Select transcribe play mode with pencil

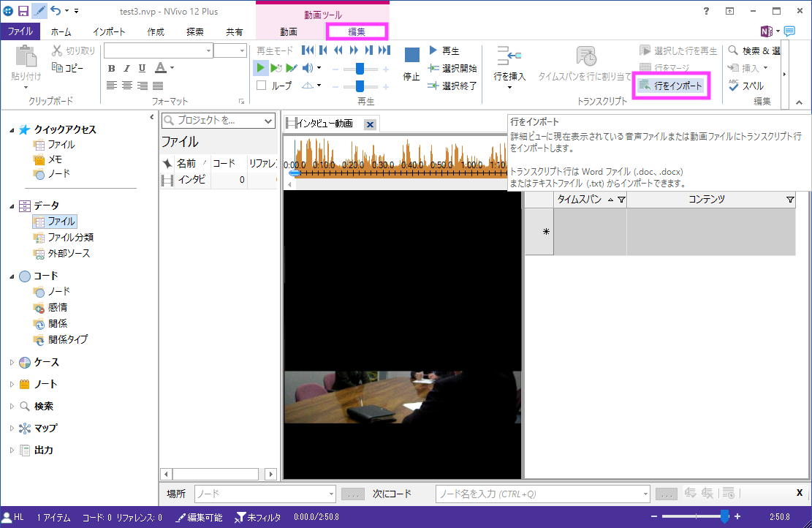[x=292, y=68]
